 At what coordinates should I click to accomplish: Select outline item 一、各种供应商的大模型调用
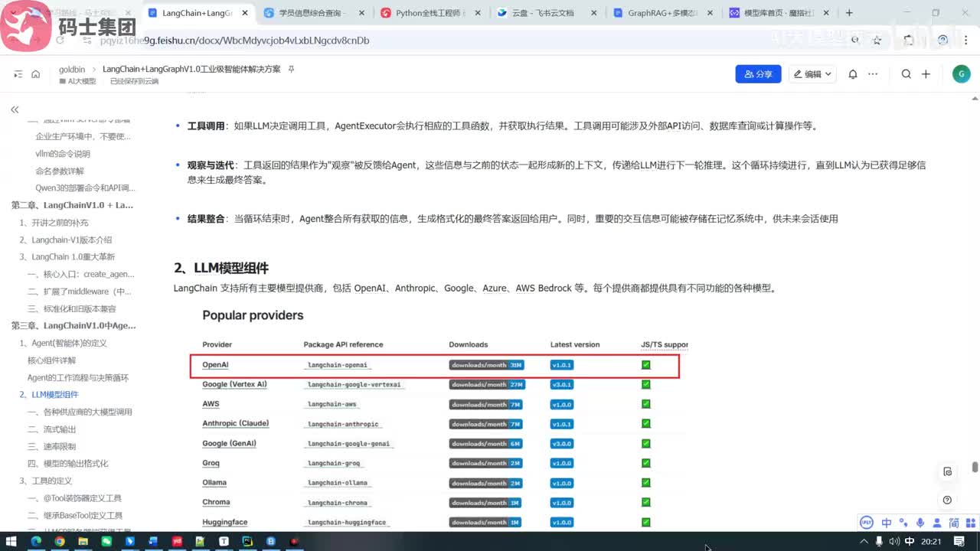pyautogui.click(x=80, y=412)
